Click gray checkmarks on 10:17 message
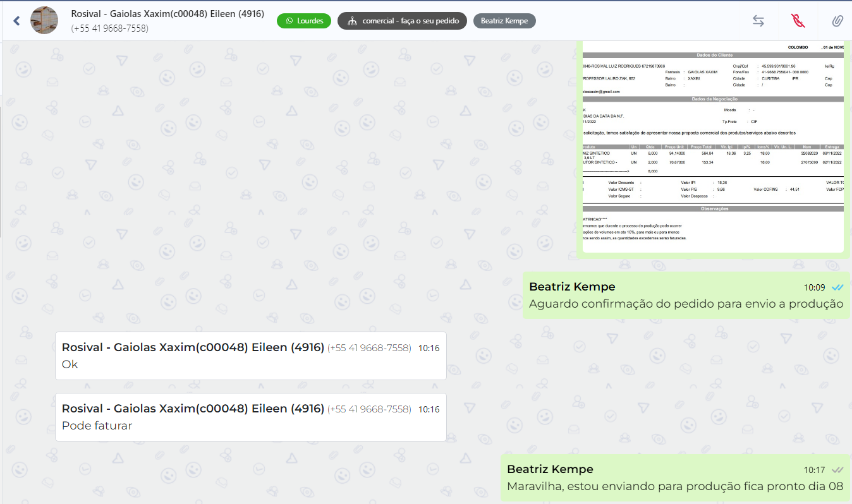The height and width of the screenshot is (504, 852). point(837,470)
